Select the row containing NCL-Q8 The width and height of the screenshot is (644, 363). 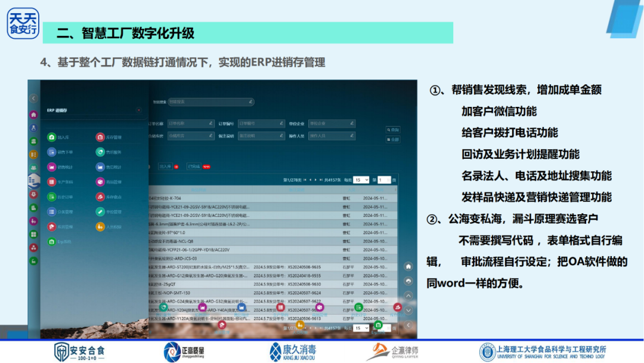click(273, 241)
